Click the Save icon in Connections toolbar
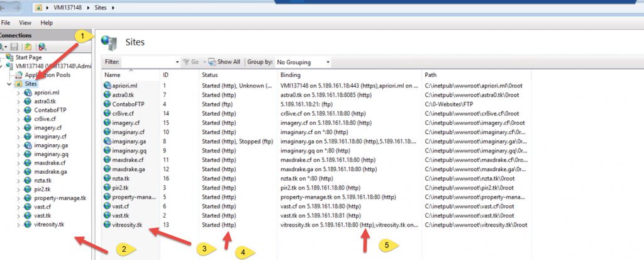Image resolution: width=644 pixels, height=260 pixels. point(14,47)
